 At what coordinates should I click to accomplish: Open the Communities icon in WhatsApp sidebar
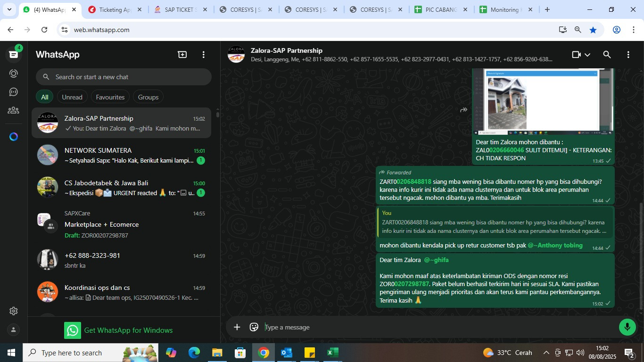click(14, 110)
